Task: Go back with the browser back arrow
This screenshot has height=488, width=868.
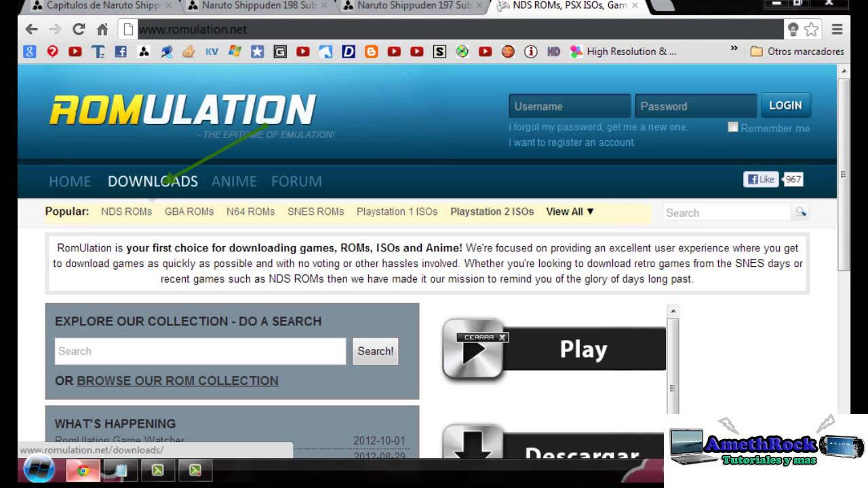Action: tap(31, 29)
